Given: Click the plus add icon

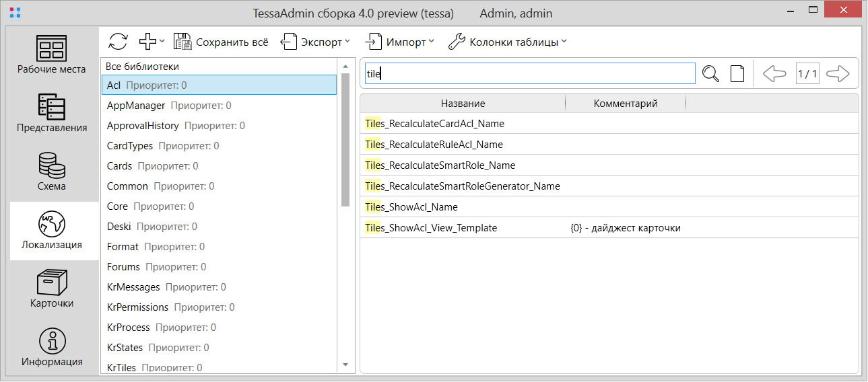Looking at the screenshot, I should (147, 42).
